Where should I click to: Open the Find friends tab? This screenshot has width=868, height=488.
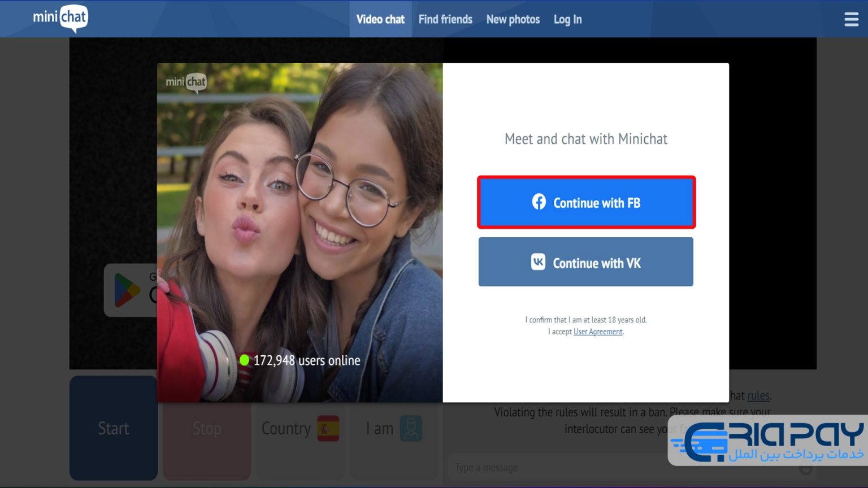(x=445, y=19)
